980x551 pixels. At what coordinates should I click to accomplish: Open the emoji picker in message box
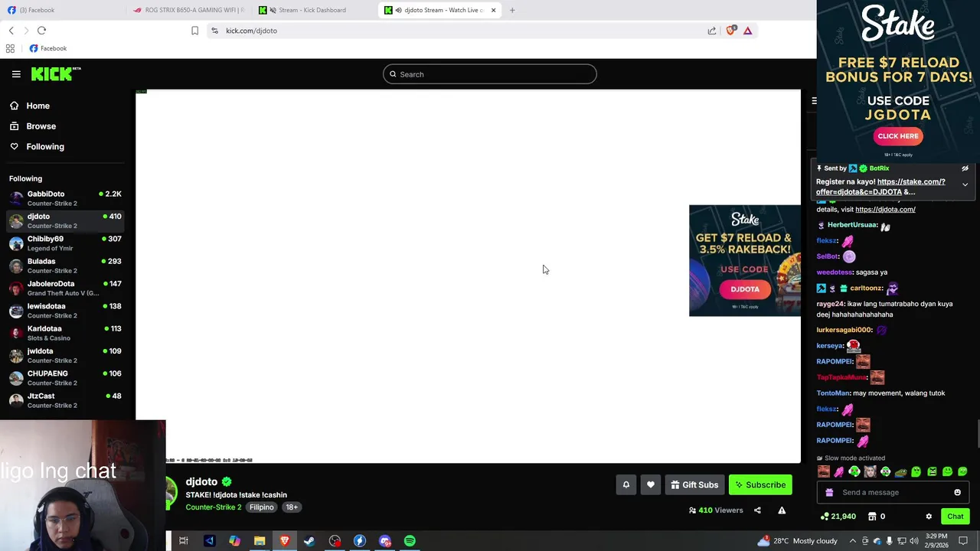tap(957, 493)
